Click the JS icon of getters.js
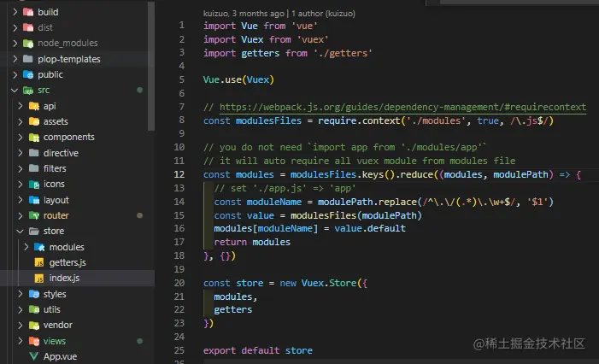 [x=39, y=262]
